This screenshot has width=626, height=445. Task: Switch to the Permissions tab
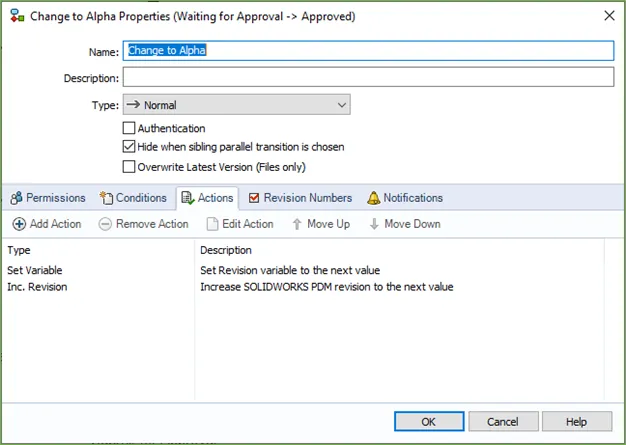tap(48, 198)
